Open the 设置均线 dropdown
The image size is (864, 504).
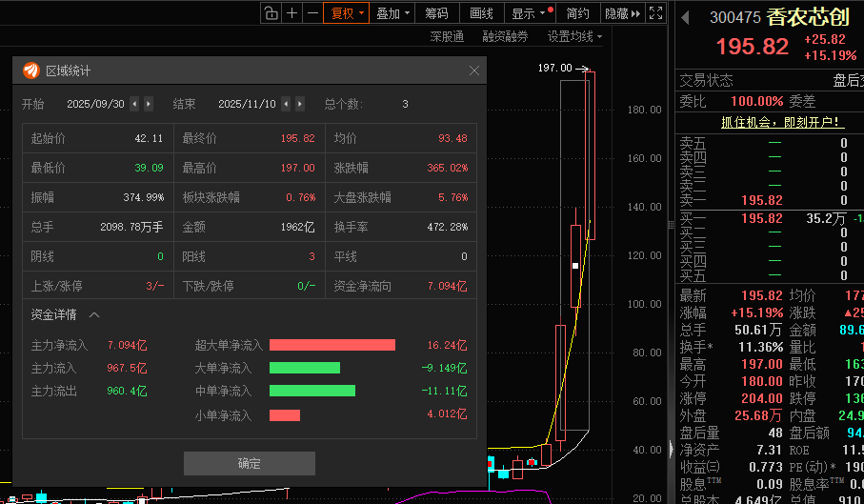click(x=574, y=37)
